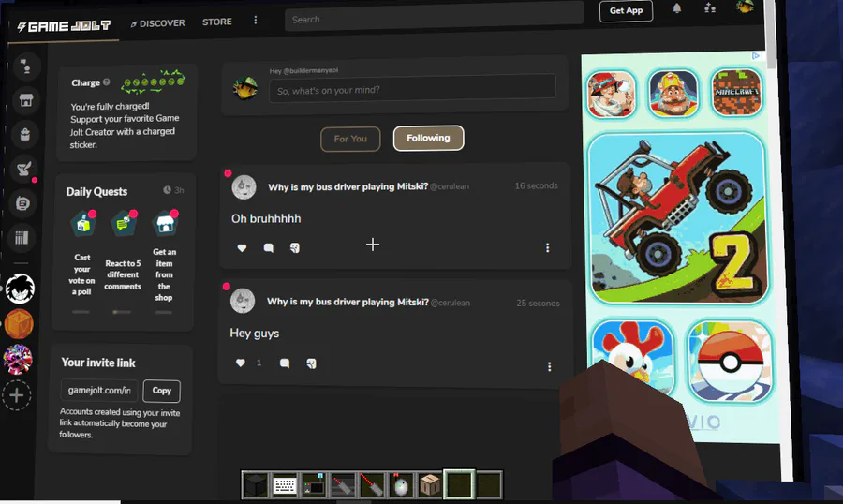This screenshot has width=843, height=504.
Task: Open the backpack icon in left sidebar
Action: 25,134
